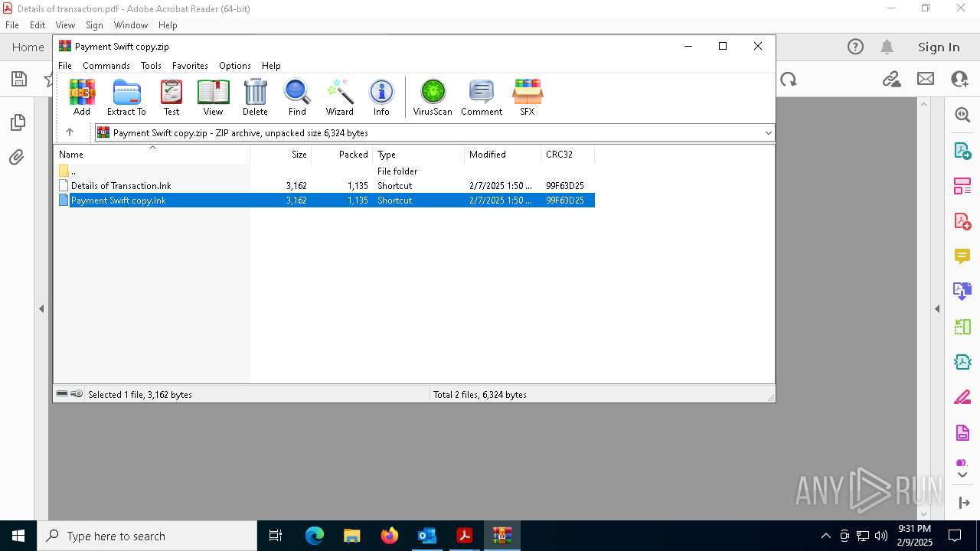Open the Find tool

pos(297,97)
